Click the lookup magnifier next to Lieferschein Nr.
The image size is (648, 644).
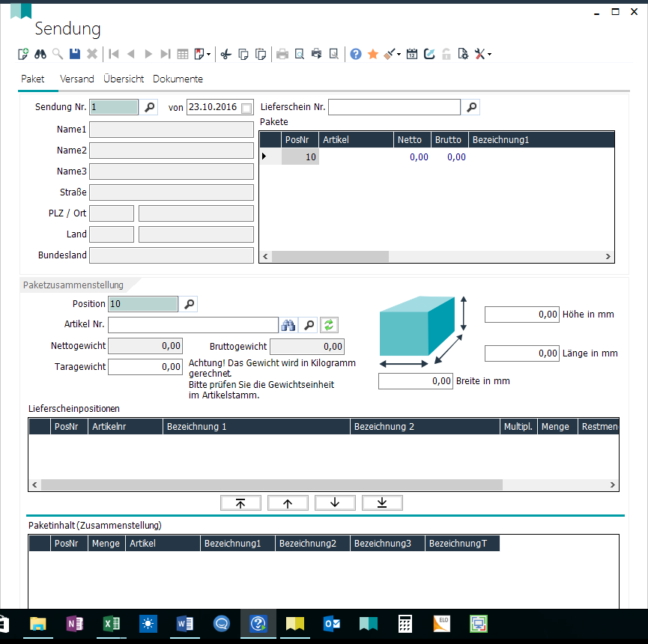point(471,107)
